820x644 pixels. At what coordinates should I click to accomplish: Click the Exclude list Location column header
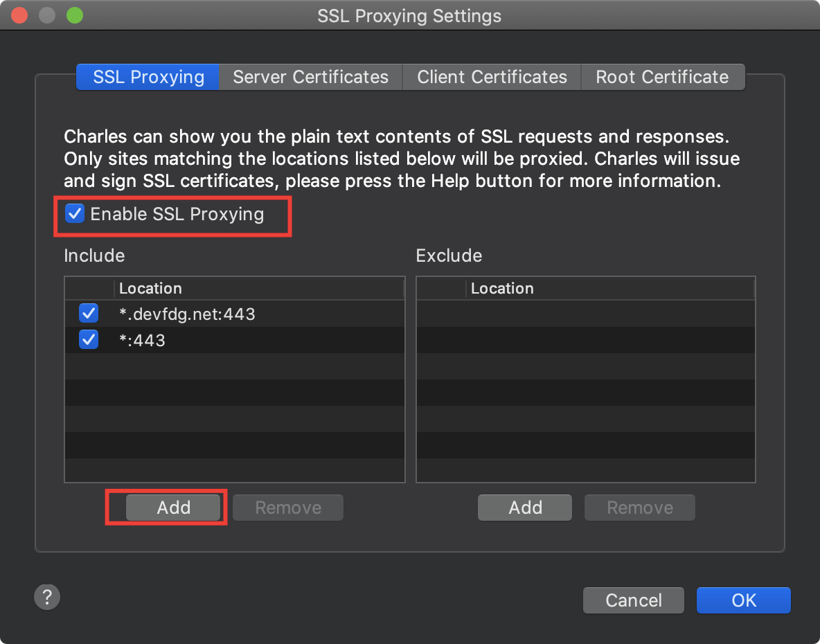609,289
